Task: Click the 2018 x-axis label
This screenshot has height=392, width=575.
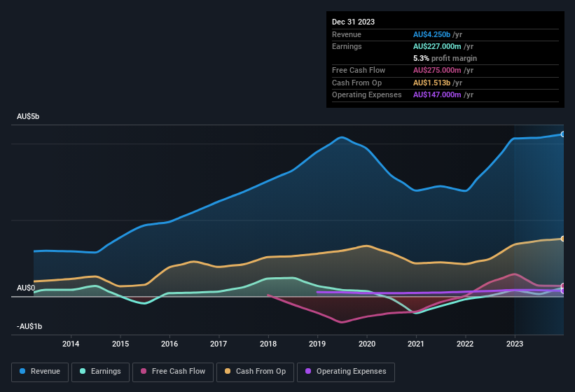Action: click(268, 344)
